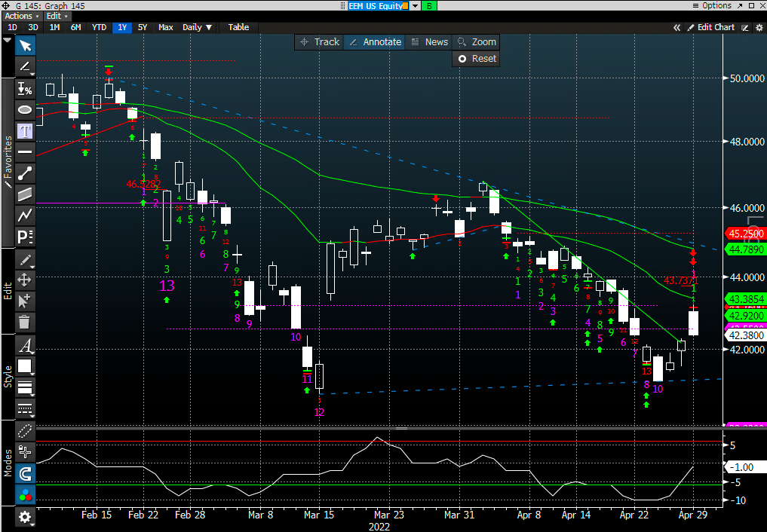The width and height of the screenshot is (767, 532).
Task: Open the Actions dropdown menu
Action: coord(22,16)
